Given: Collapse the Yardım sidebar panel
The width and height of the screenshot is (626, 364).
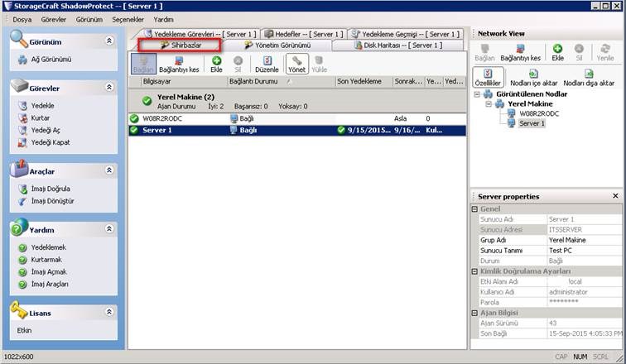Looking at the screenshot, I should 109,229.
